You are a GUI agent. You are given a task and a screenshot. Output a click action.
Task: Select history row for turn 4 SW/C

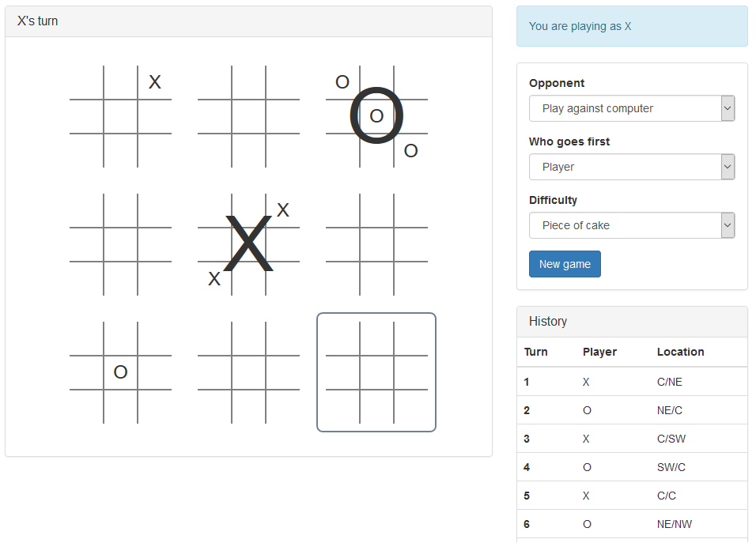point(632,467)
